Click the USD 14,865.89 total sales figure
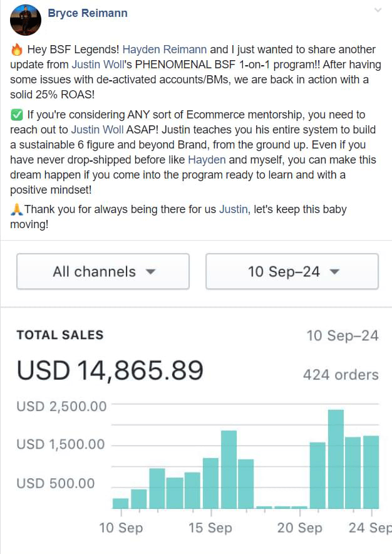392x554 pixels. tap(110, 370)
